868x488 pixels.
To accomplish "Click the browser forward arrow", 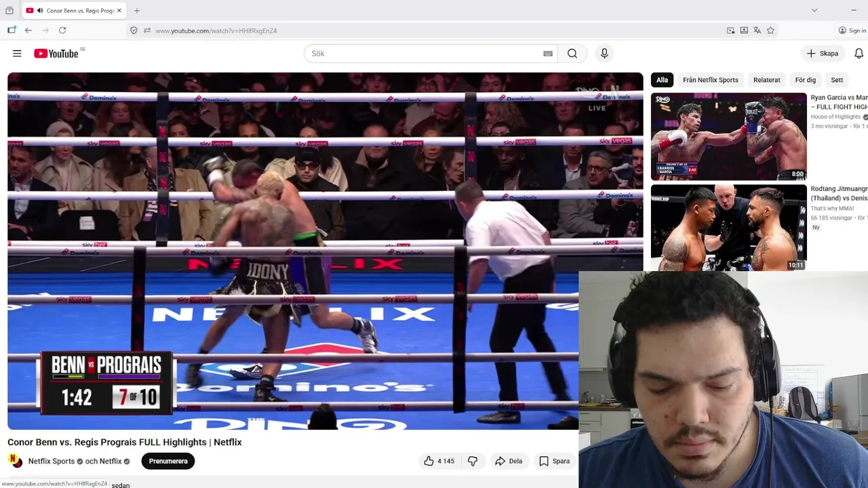I will tap(45, 30).
